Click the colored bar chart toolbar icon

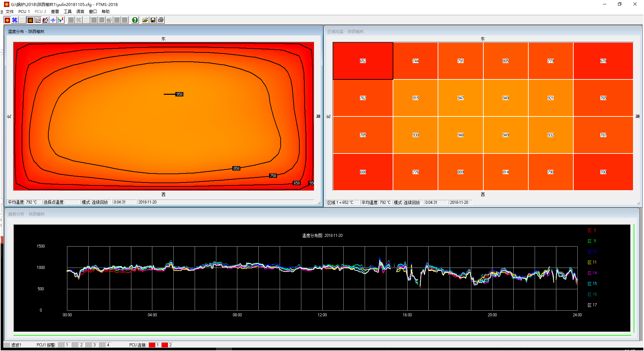pos(61,20)
